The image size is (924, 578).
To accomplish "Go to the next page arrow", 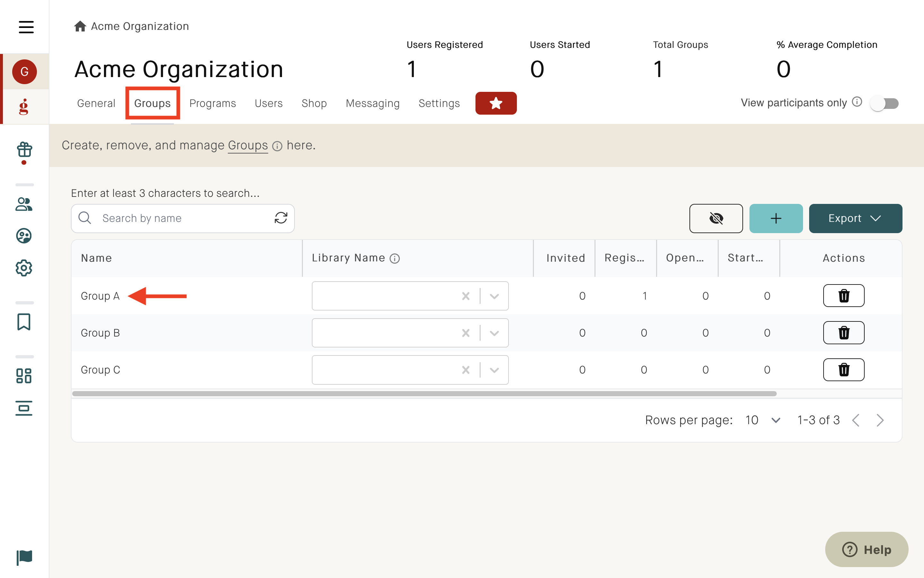I will [880, 420].
